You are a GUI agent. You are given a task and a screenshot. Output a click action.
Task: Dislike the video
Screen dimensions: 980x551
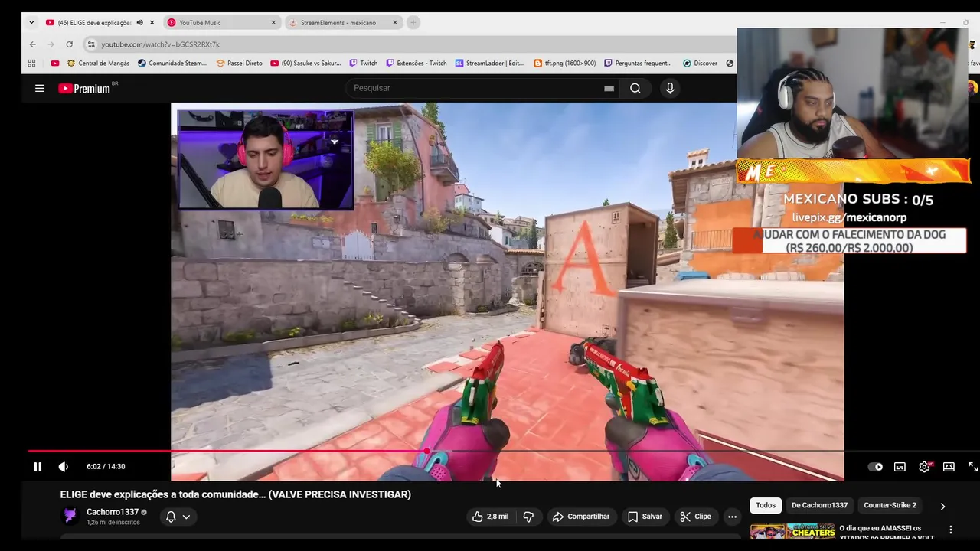pyautogui.click(x=528, y=517)
